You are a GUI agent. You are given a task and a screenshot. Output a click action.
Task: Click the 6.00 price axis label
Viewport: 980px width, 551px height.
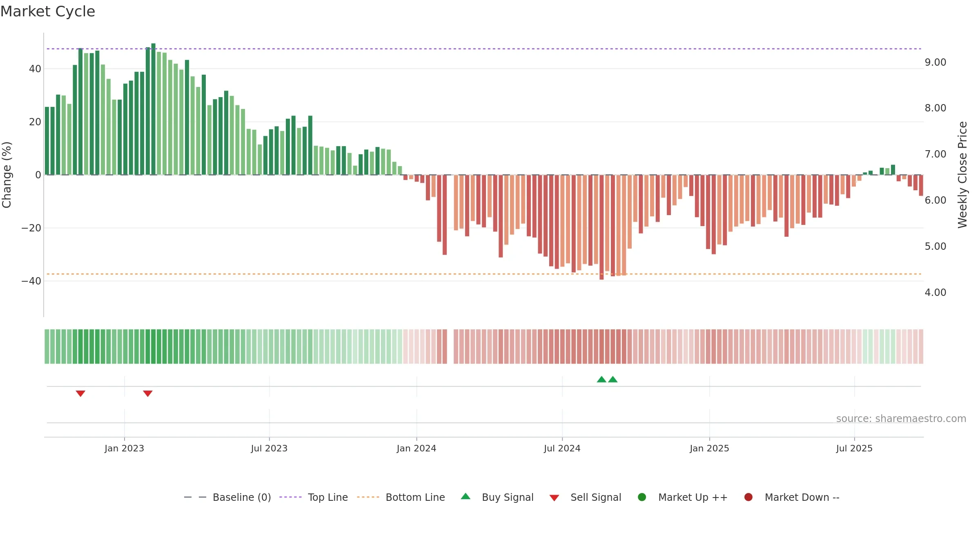935,200
